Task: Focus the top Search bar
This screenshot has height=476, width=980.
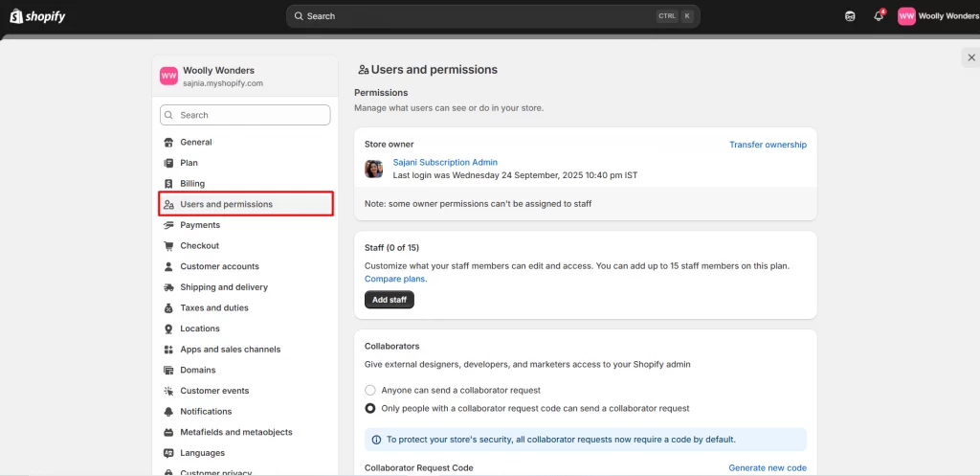Action: pyautogui.click(x=493, y=16)
